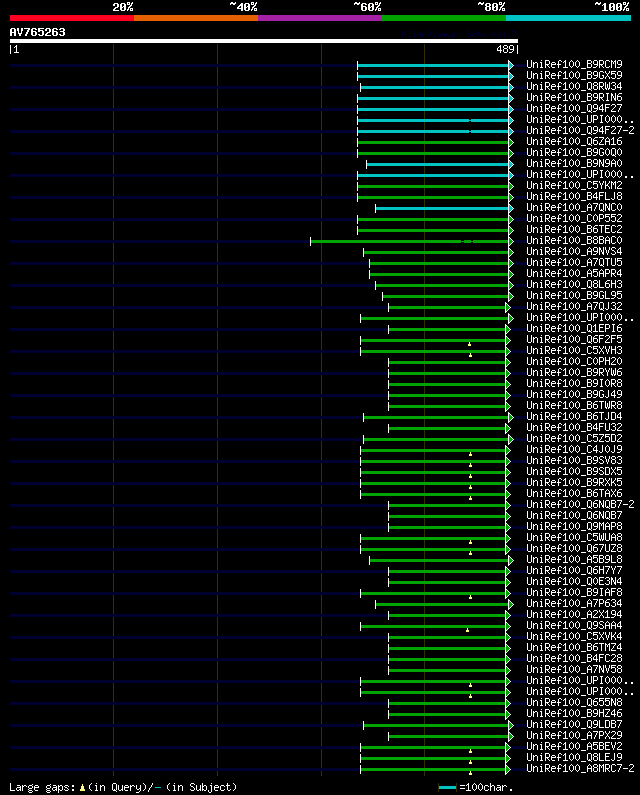Click the cyan ~100% identity color segment
Viewport: 640px width, 795px height.
point(568,18)
